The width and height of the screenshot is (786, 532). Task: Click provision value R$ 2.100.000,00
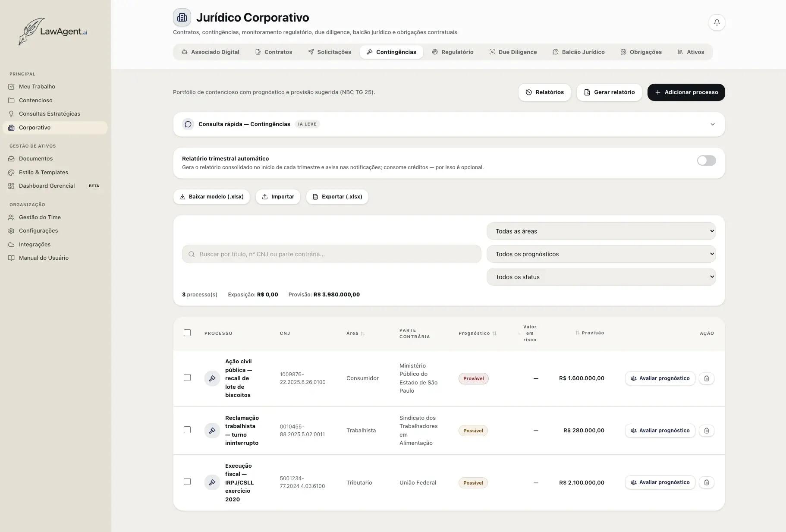(x=582, y=483)
